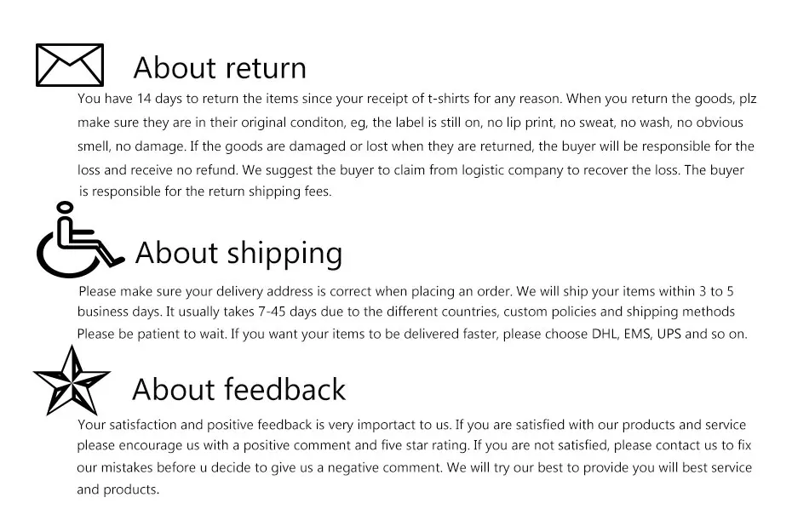Select the About return heading
This screenshot has width=792, height=532.
click(220, 67)
